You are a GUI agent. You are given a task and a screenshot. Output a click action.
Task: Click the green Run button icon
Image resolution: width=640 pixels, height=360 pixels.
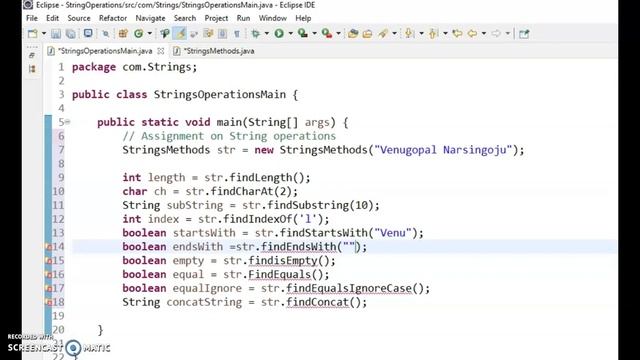tap(279, 33)
